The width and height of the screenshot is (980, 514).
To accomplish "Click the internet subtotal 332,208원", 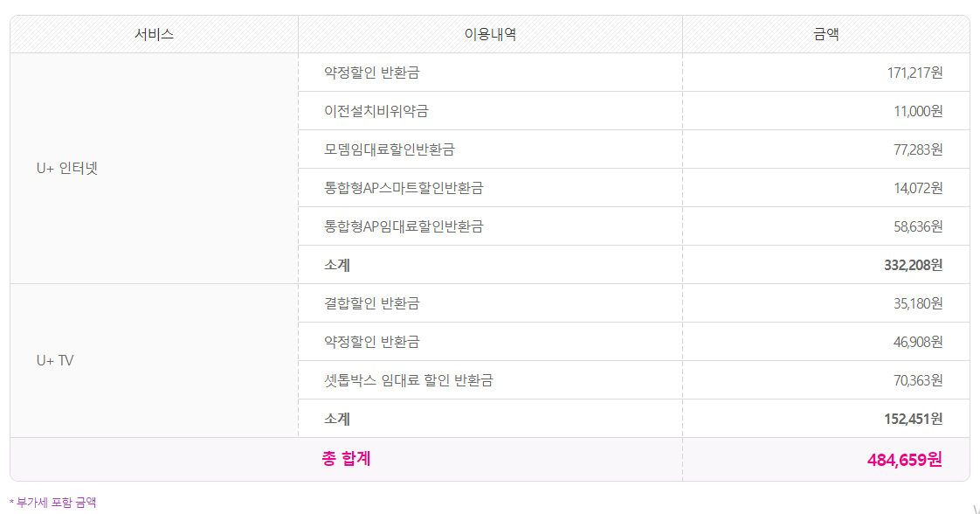I will (913, 265).
